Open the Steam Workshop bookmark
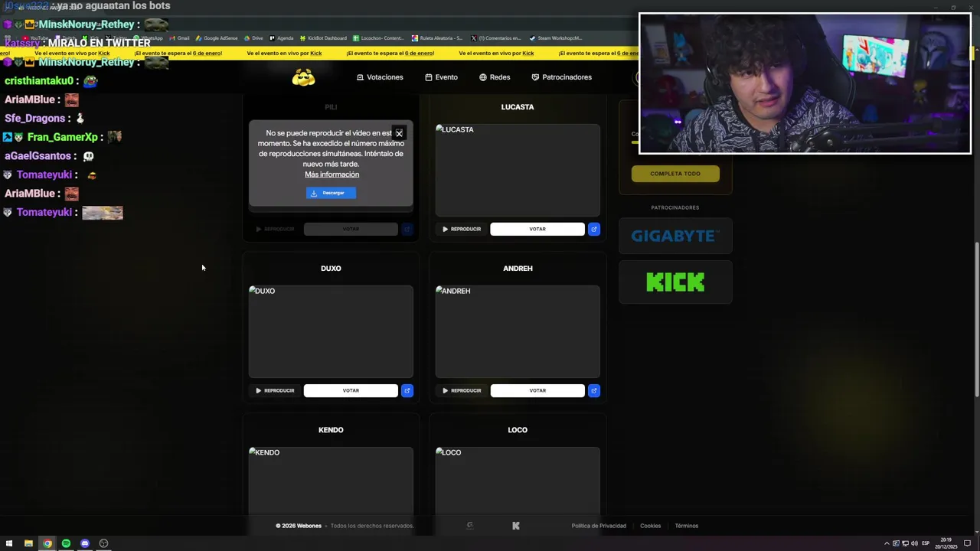 (556, 38)
